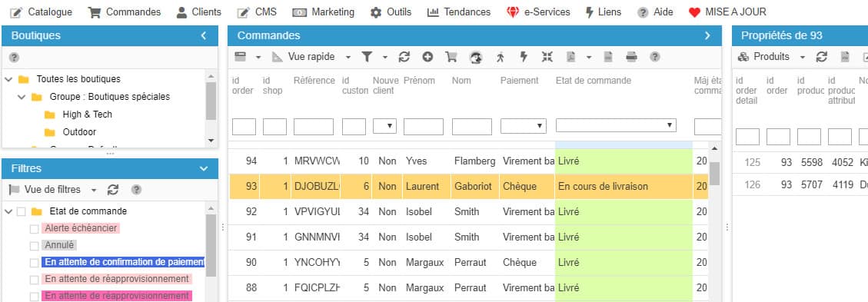Click the grid layout icon in Commandes toolbar
The height and width of the screenshot is (302, 868).
[x=240, y=57]
